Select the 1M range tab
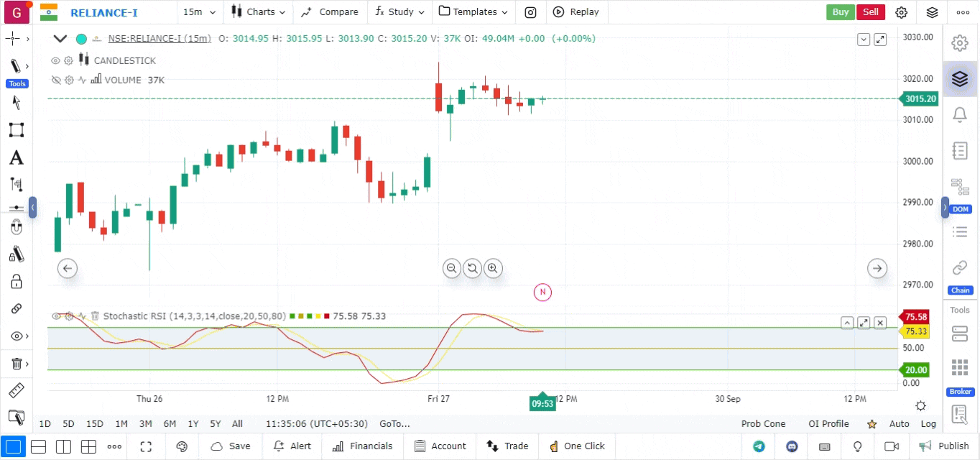980x460 pixels. pos(121,424)
